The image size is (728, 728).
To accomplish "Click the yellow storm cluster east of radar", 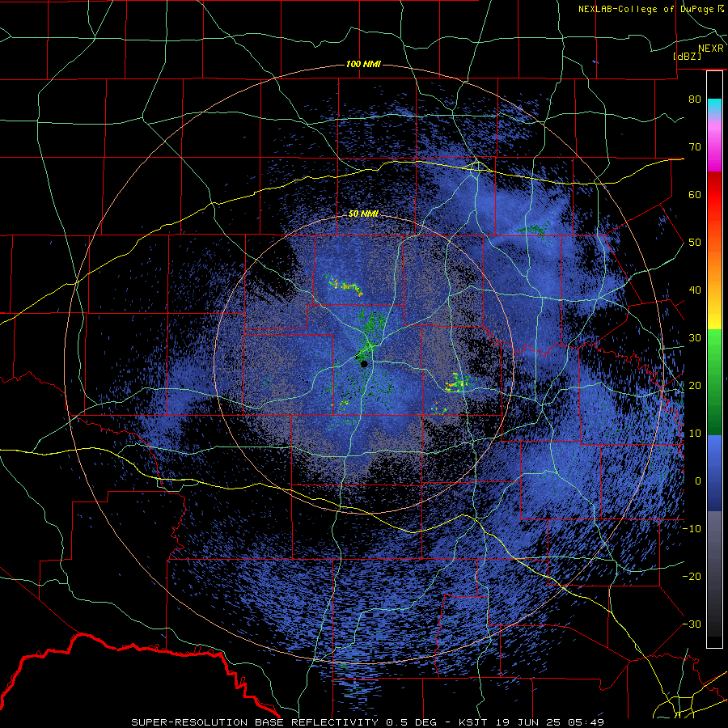I will (x=460, y=383).
